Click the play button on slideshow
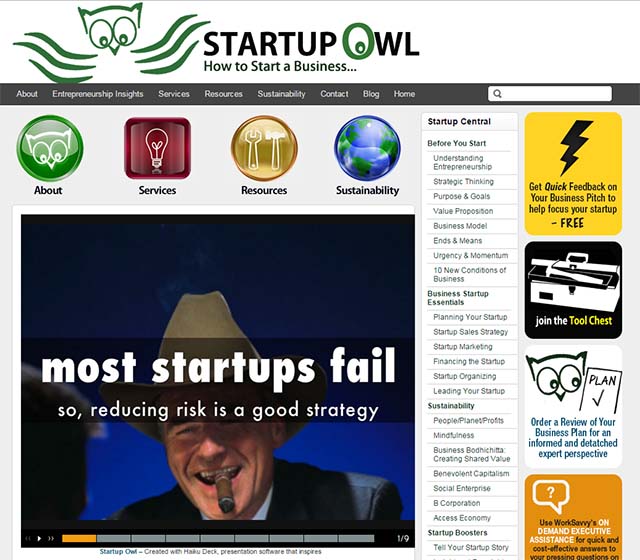The image size is (640, 560). [x=39, y=538]
